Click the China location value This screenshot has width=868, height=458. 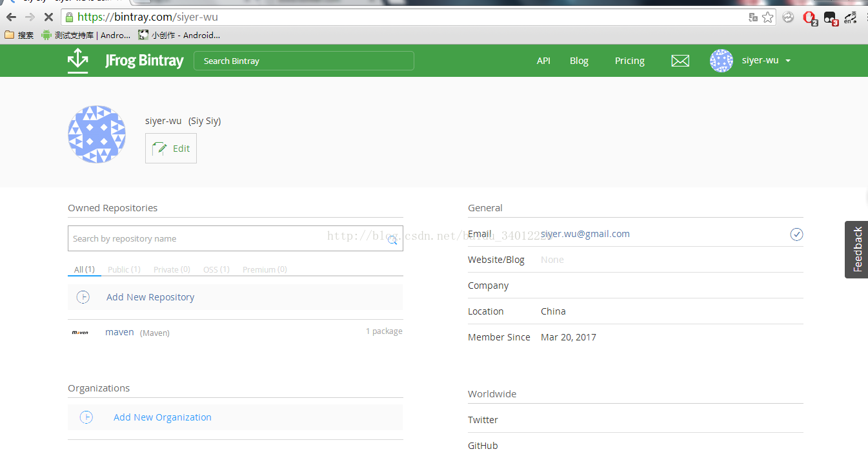pyautogui.click(x=553, y=311)
